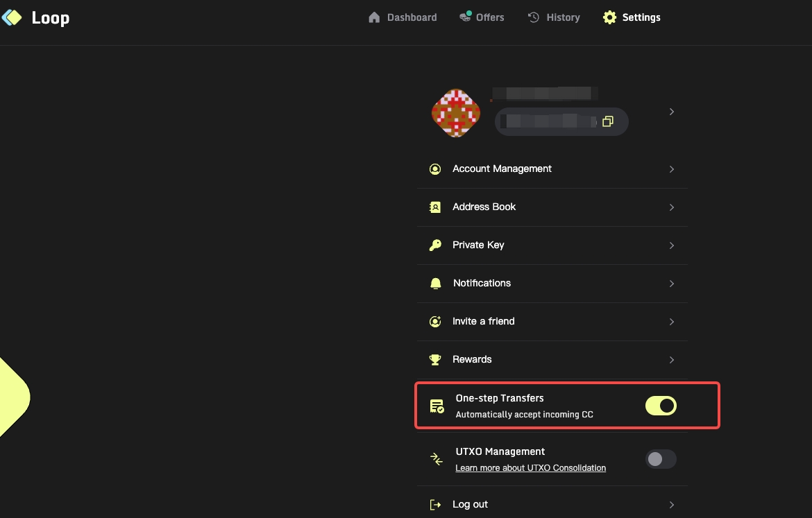Open the Offers tab
The image size is (812, 518).
point(482,17)
